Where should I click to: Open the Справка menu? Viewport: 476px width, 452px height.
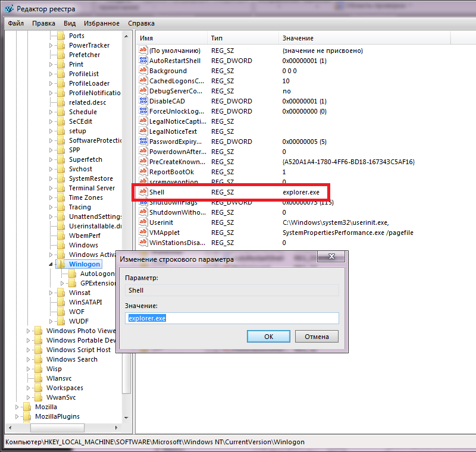click(x=141, y=23)
